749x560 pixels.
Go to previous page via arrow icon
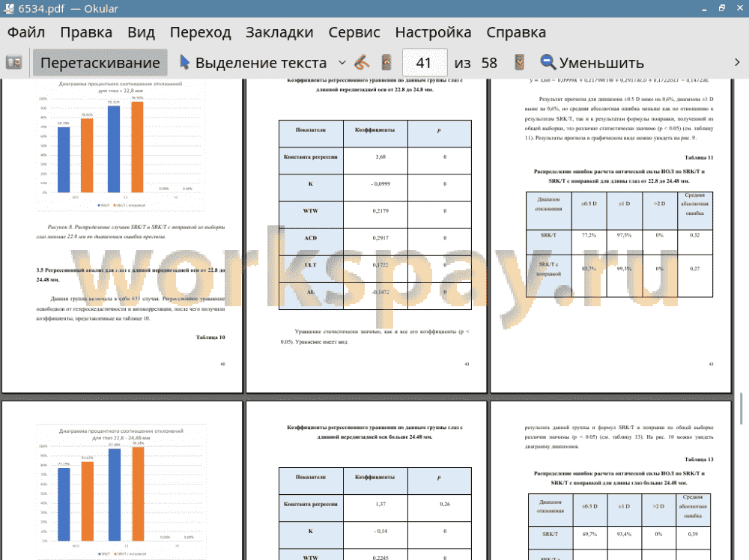tap(386, 63)
